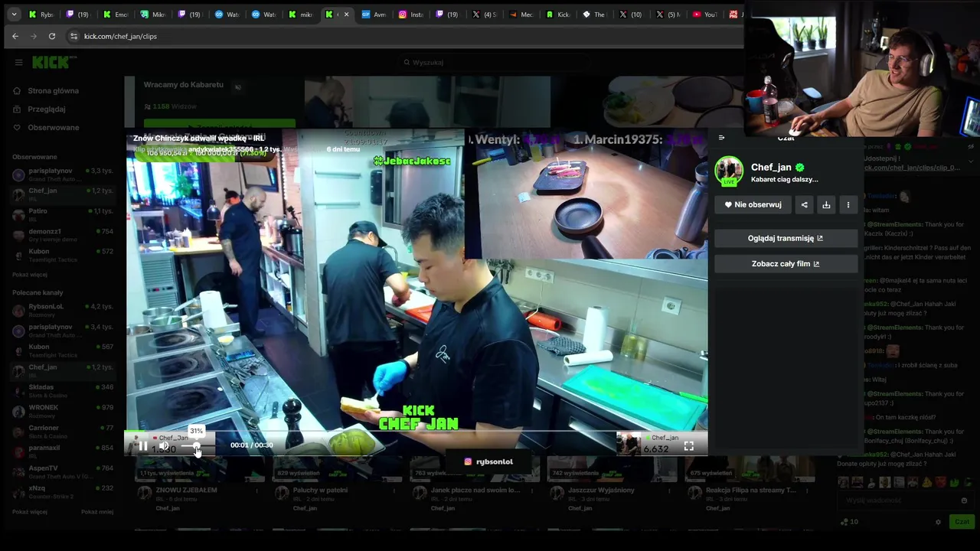980x551 pixels.
Task: Close the active Kick browser tab
Action: point(347,15)
